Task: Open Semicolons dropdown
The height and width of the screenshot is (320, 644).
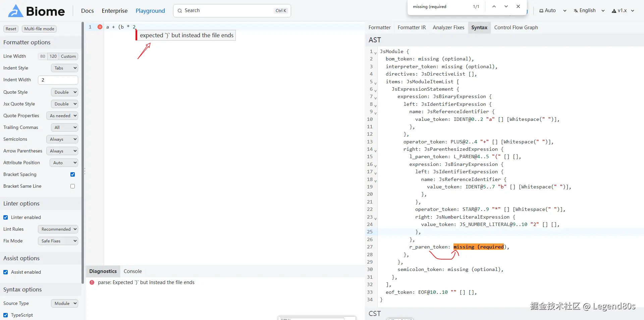Action: pyautogui.click(x=62, y=139)
